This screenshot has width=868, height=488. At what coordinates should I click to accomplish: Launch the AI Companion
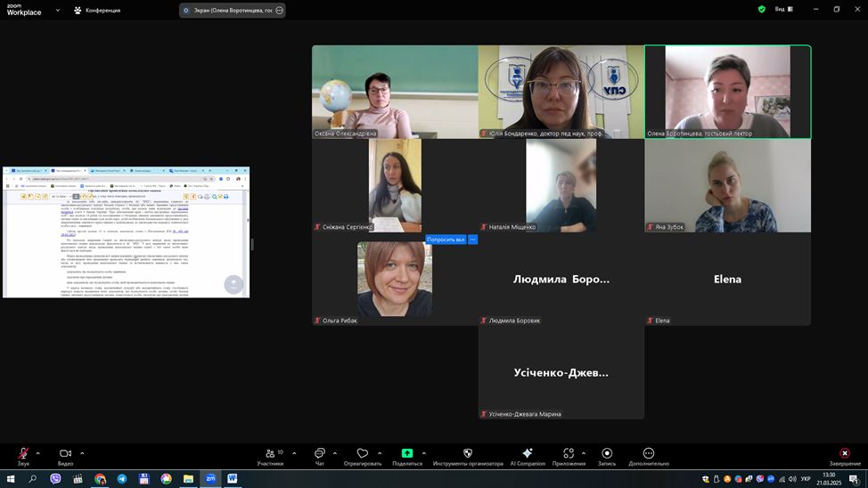tap(527, 453)
